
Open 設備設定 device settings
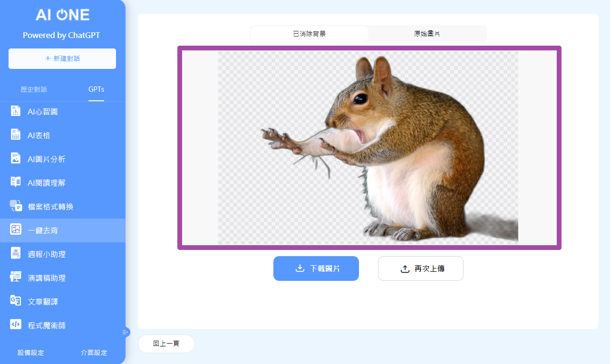pyautogui.click(x=31, y=353)
